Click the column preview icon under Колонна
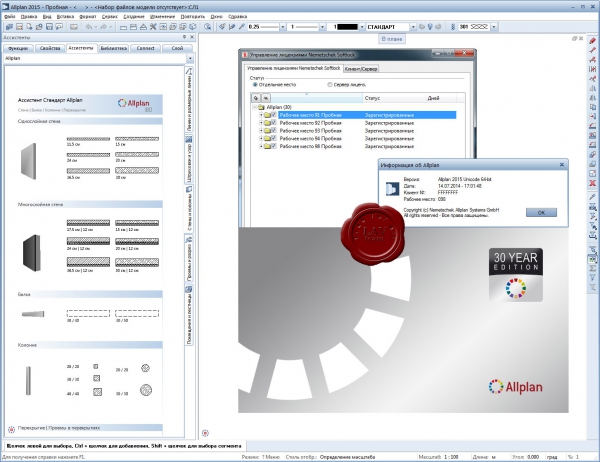The height and width of the screenshot is (462, 600). point(28,381)
